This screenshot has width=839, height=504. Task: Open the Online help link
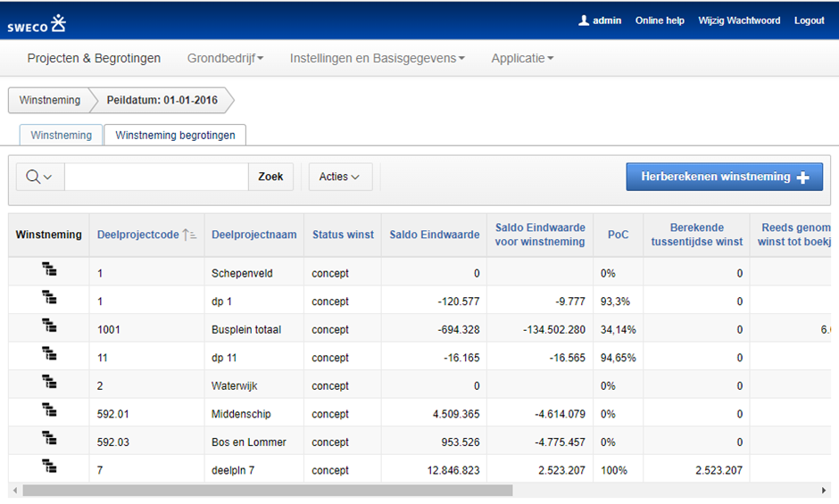[660, 21]
